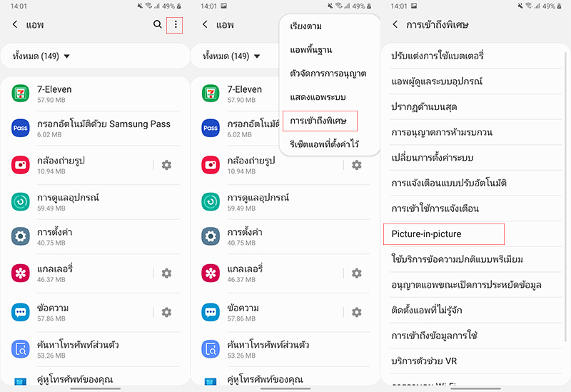The height and width of the screenshot is (392, 571).
Task: Tap the search magnifier icon in the apps header
Action: [157, 25]
